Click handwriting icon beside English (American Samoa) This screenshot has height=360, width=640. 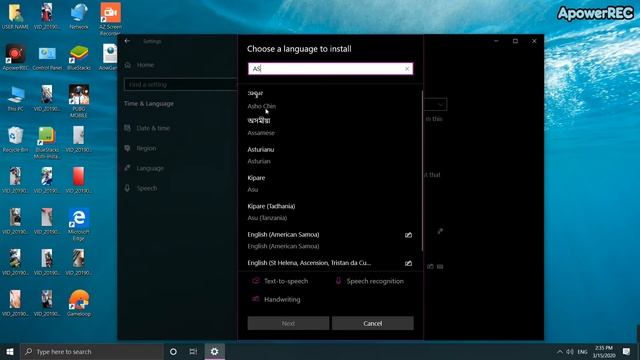tap(408, 235)
